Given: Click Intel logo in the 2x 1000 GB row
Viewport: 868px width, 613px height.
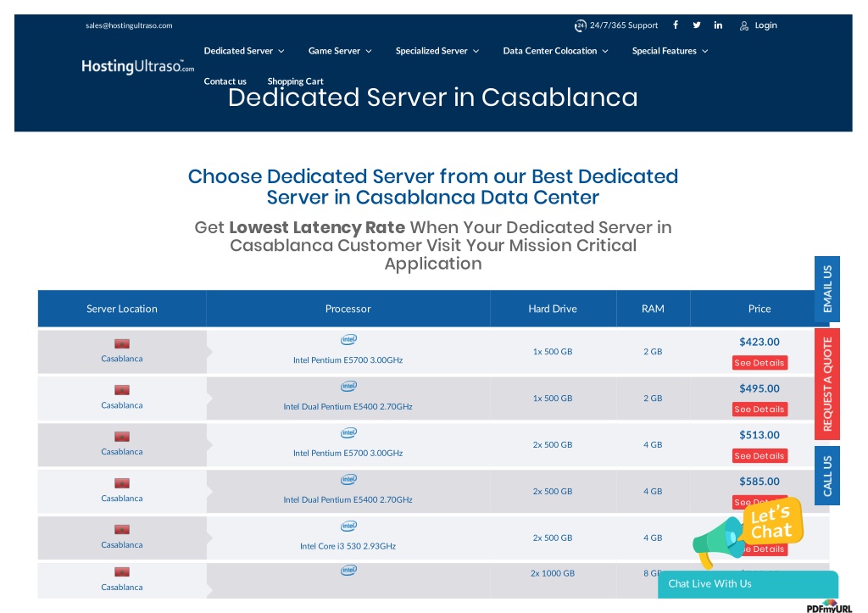Looking at the screenshot, I should (x=348, y=570).
